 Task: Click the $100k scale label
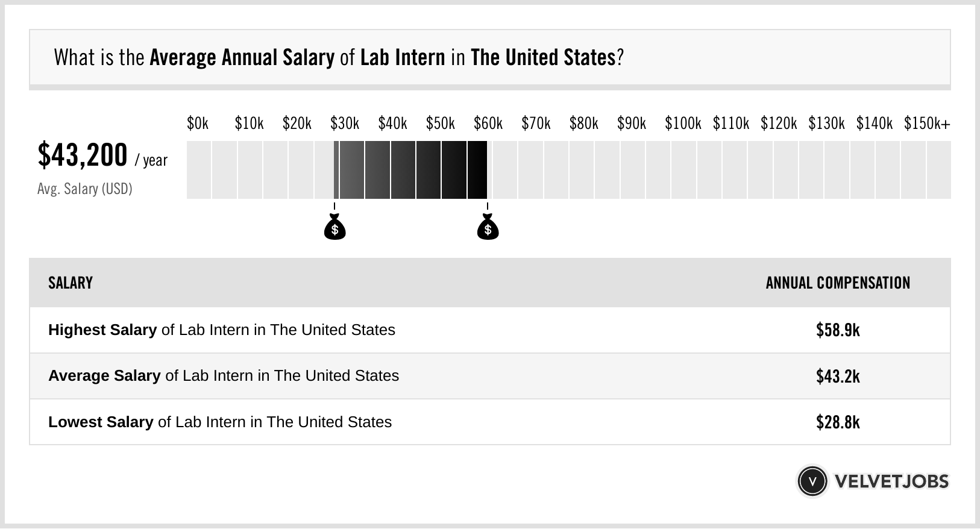tap(683, 124)
